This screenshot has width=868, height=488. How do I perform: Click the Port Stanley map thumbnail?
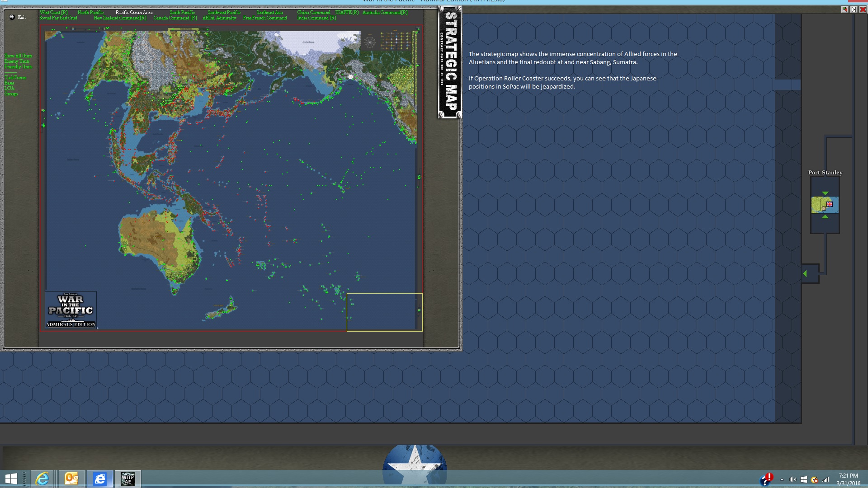825,205
